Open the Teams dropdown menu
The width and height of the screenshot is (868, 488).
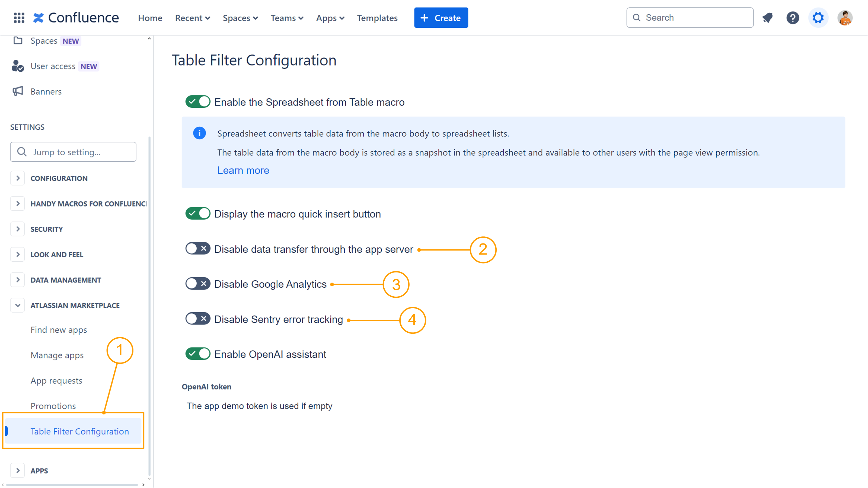coord(287,18)
